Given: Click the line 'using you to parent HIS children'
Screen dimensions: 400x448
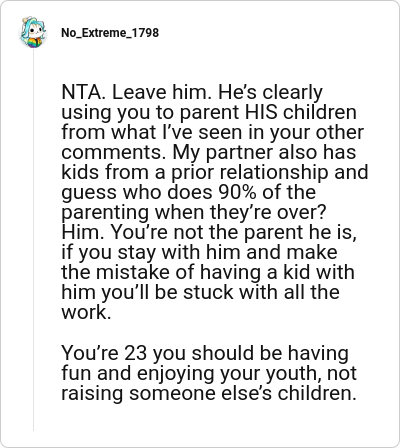Looking at the screenshot, I should (x=209, y=112).
